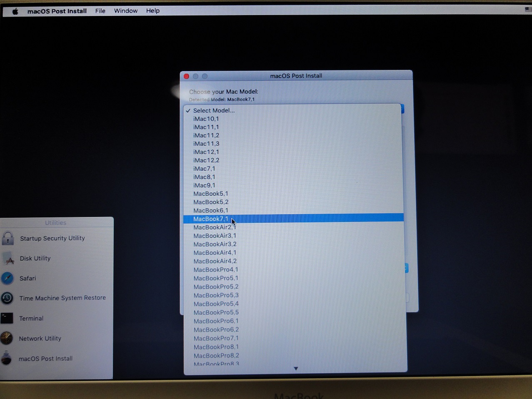Viewport: 532px width, 399px height.
Task: Select the Network Utility label
Action: (x=40, y=339)
